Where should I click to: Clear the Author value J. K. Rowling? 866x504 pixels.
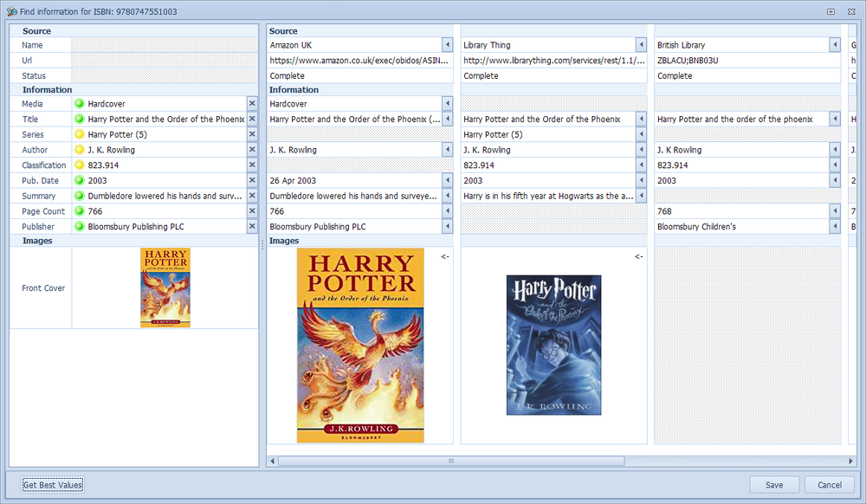252,150
